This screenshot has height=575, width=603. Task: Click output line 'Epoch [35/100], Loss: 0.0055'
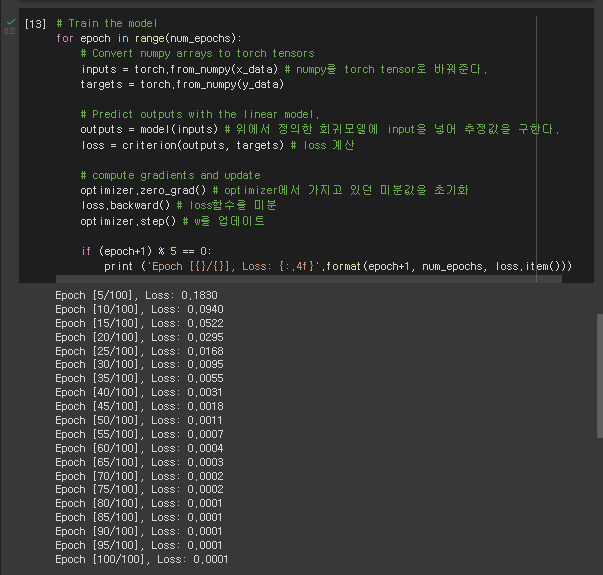coord(139,378)
